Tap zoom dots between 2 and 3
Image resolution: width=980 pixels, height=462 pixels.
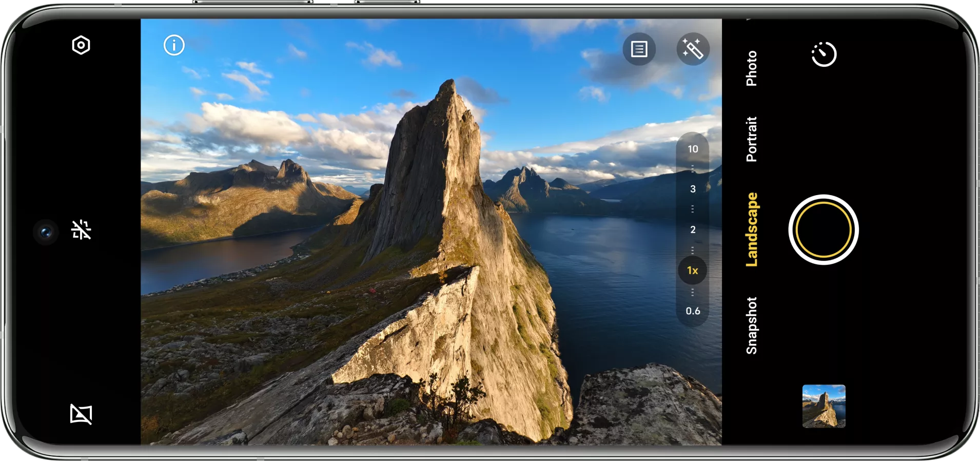coord(693,209)
